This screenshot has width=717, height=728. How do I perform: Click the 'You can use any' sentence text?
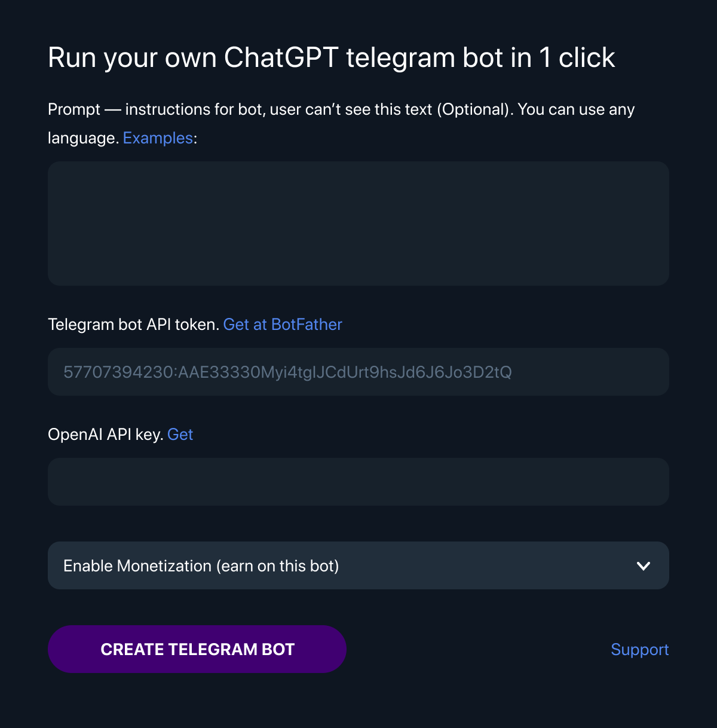[576, 109]
